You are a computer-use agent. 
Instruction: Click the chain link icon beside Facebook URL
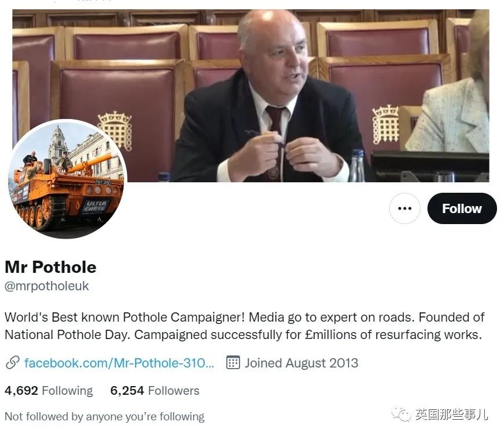(x=13, y=363)
